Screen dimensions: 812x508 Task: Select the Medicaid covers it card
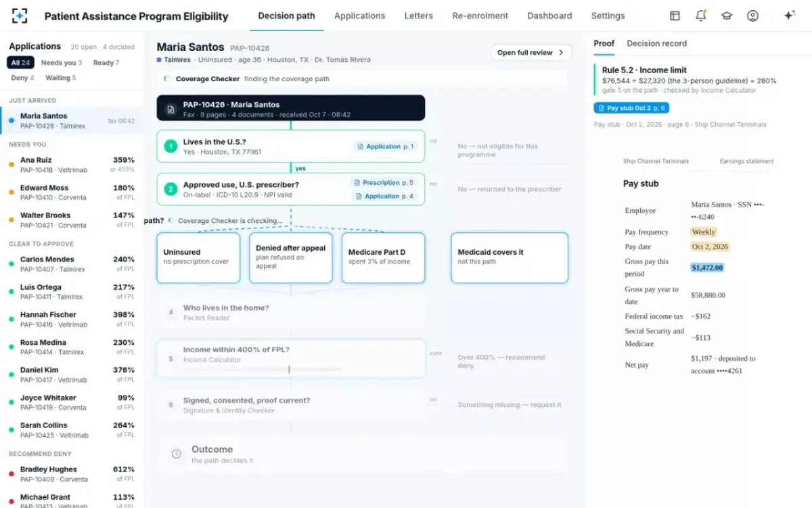tap(510, 257)
